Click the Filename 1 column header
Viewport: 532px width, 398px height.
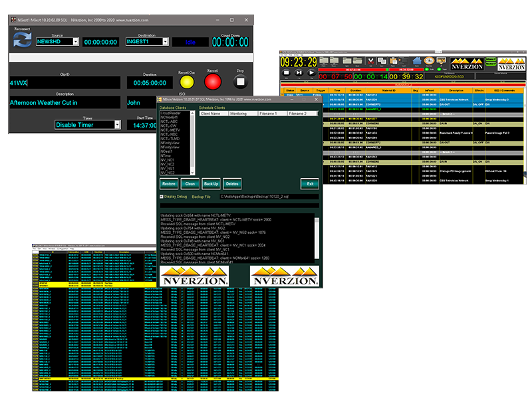tap(273, 114)
